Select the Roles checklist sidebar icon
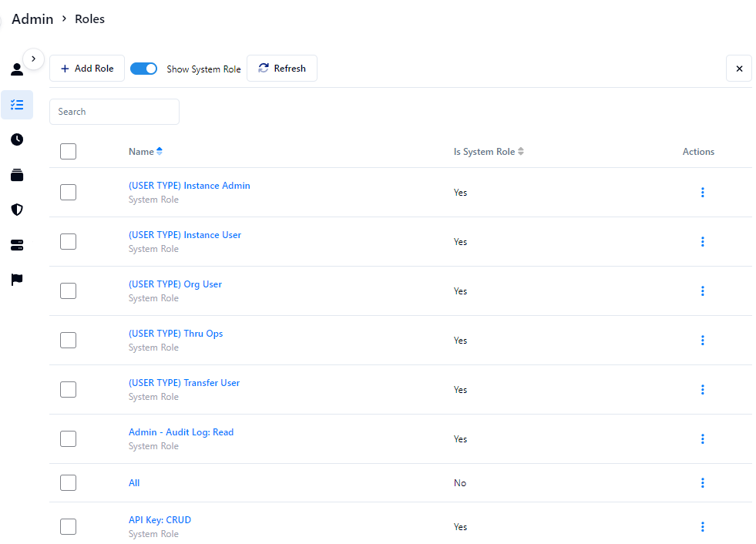The height and width of the screenshot is (544, 756). [x=17, y=105]
